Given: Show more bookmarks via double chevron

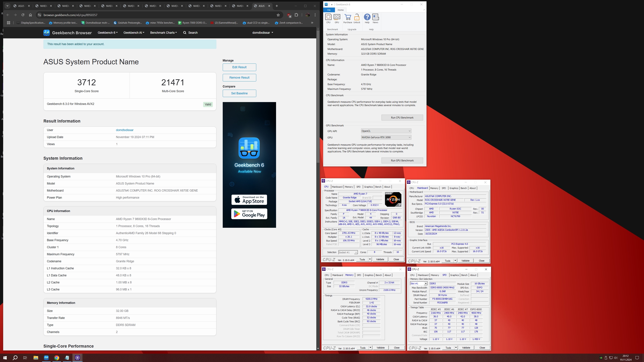Looking at the screenshot, I should click(x=312, y=23).
